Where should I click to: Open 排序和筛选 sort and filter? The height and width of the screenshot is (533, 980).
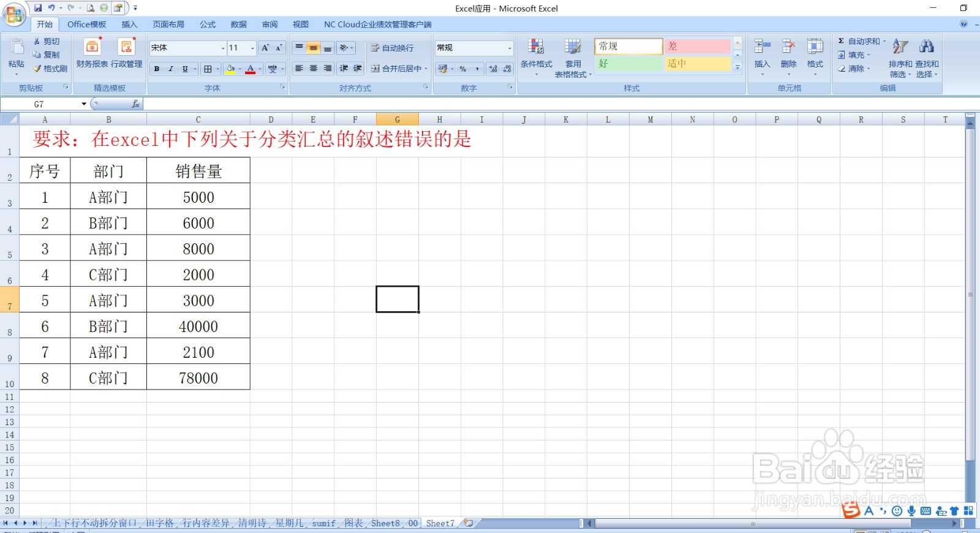[x=900, y=58]
